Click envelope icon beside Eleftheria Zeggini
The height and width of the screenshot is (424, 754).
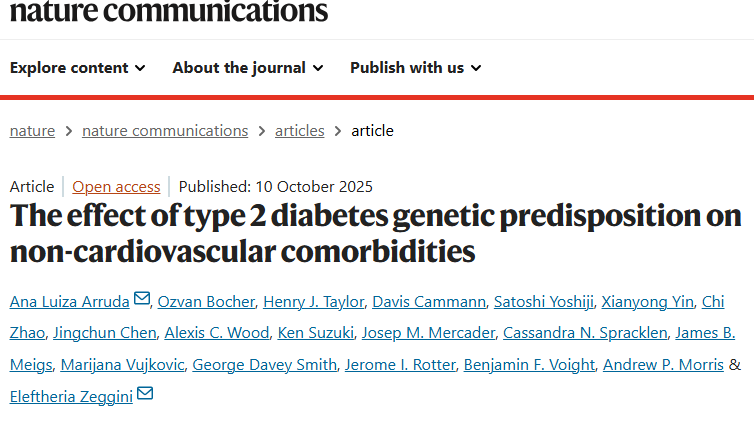[145, 394]
